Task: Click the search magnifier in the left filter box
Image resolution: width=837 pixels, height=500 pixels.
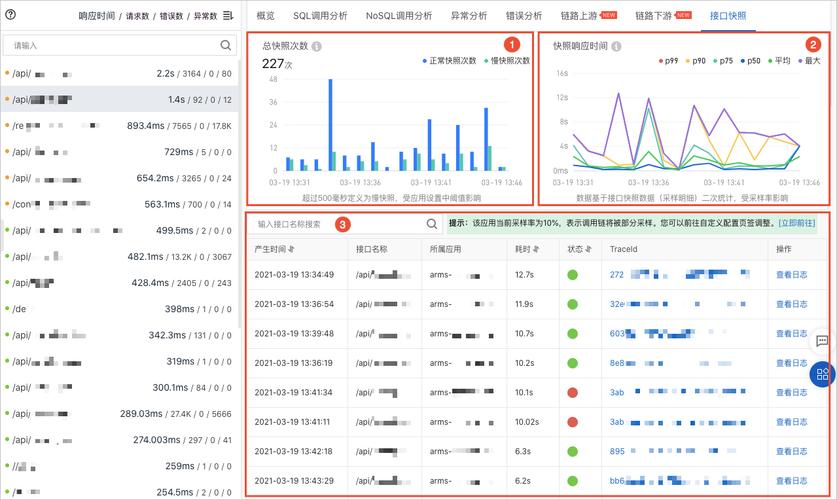Action: [225, 45]
